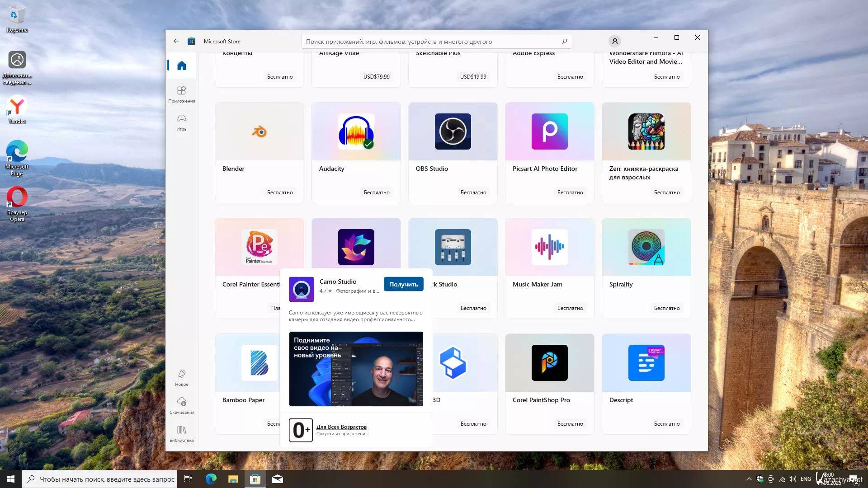Open the Библиотека (Library) section
The width and height of the screenshot is (868, 488).
click(181, 433)
